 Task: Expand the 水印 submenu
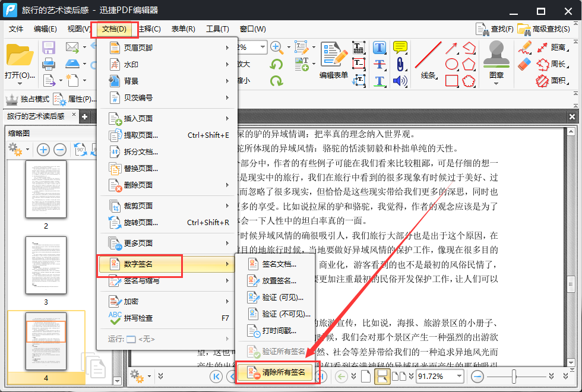(x=167, y=64)
